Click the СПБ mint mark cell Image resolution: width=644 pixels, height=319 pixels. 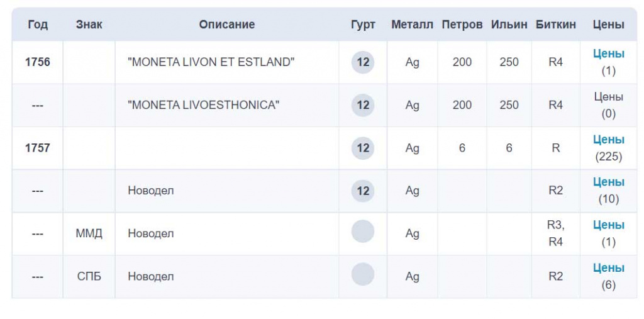(x=89, y=276)
